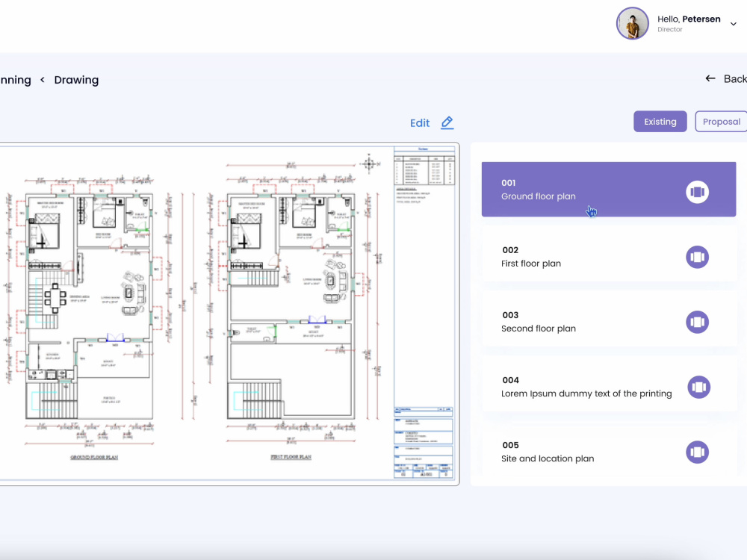Open the view icon for First floor plan
The height and width of the screenshot is (560, 747).
coord(697,257)
